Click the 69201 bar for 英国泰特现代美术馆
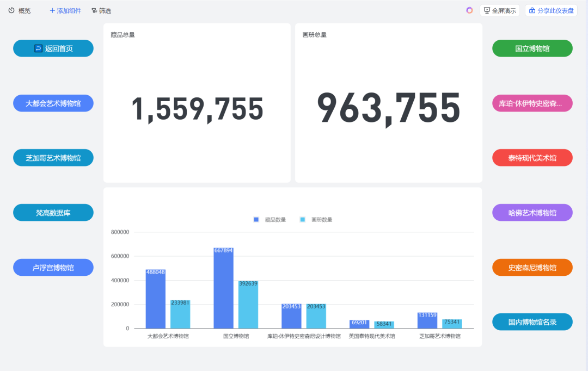 [359, 324]
